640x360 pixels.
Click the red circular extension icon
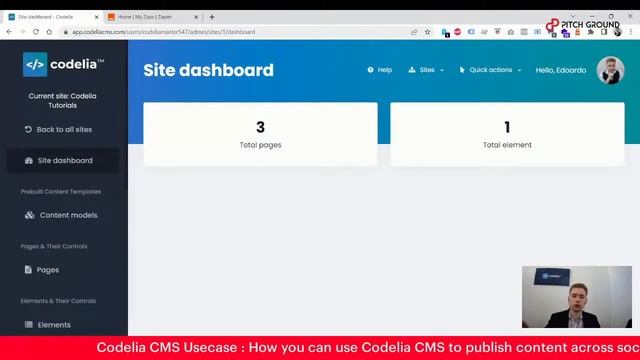(458, 32)
